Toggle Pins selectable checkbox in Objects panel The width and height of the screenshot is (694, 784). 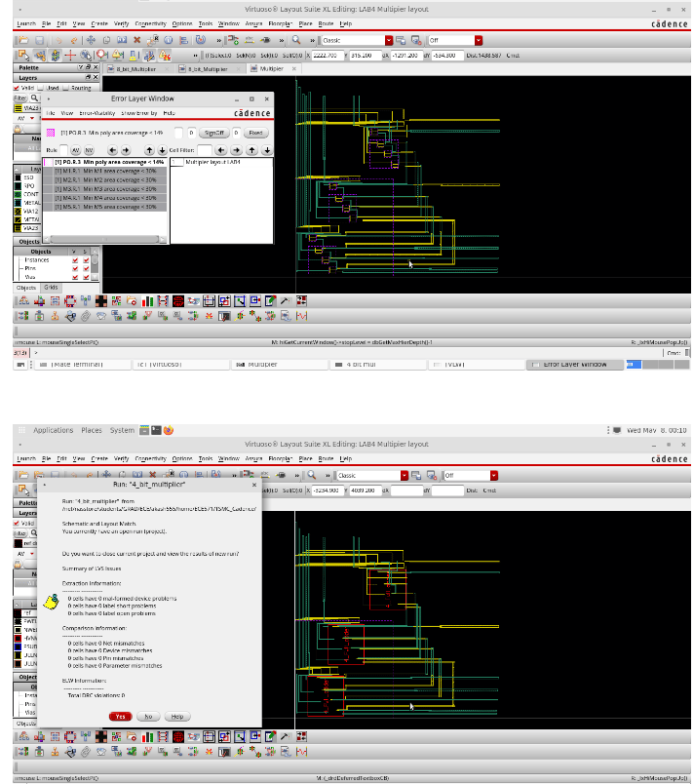click(x=86, y=268)
